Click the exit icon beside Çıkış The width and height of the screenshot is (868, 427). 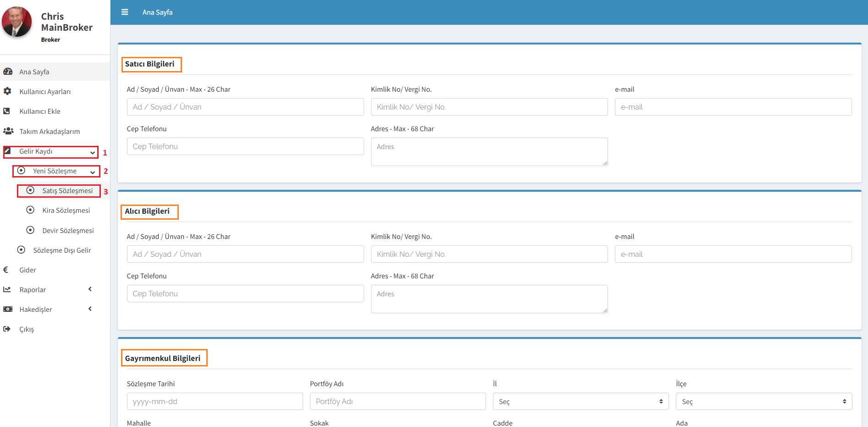[7, 329]
